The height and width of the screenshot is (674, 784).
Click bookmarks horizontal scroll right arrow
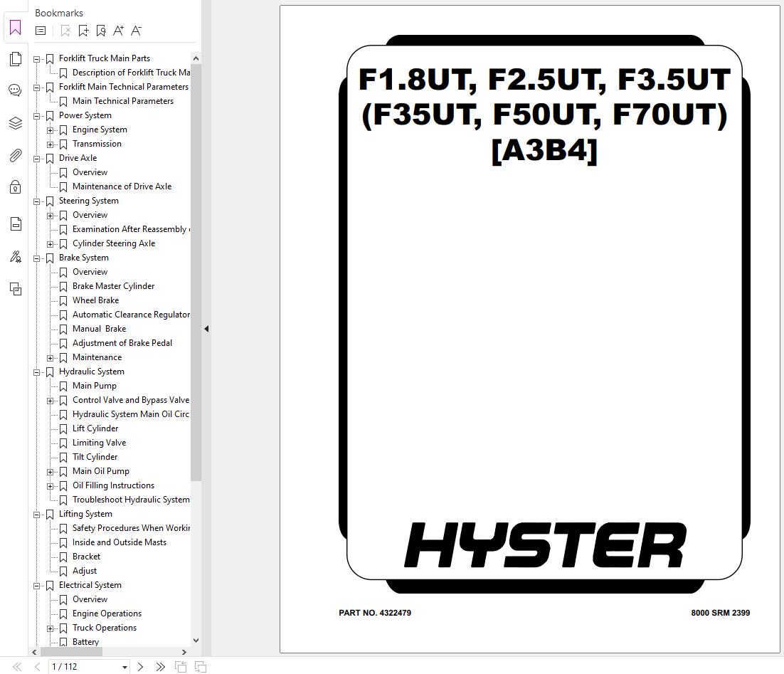pos(184,652)
